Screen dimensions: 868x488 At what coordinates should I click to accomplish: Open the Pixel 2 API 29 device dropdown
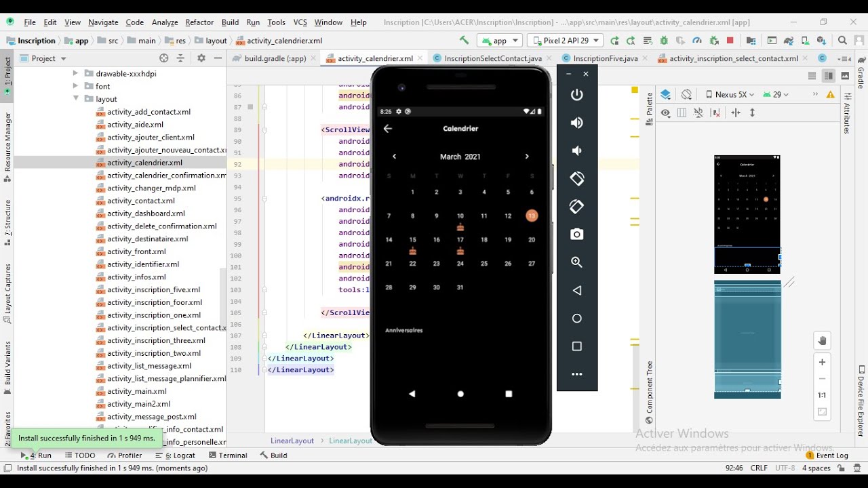tap(565, 41)
